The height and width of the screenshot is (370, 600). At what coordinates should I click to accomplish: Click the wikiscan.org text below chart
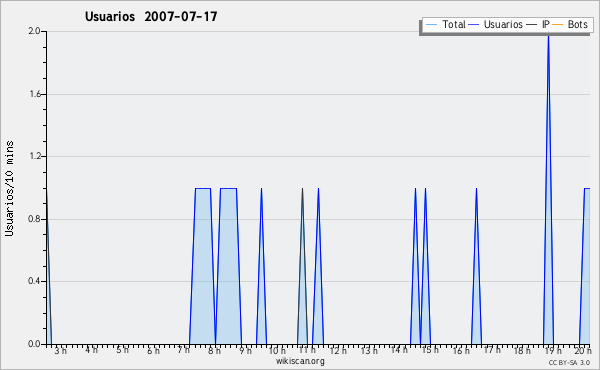tap(300, 361)
